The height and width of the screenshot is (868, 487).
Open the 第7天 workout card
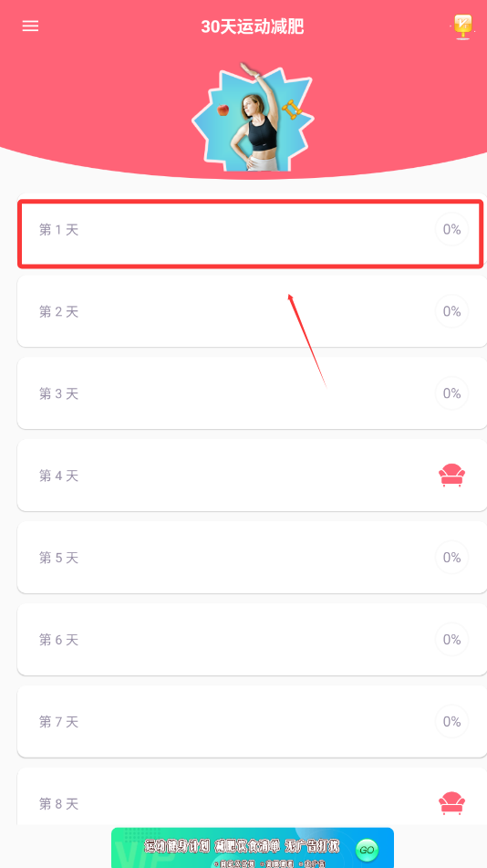[x=253, y=721]
